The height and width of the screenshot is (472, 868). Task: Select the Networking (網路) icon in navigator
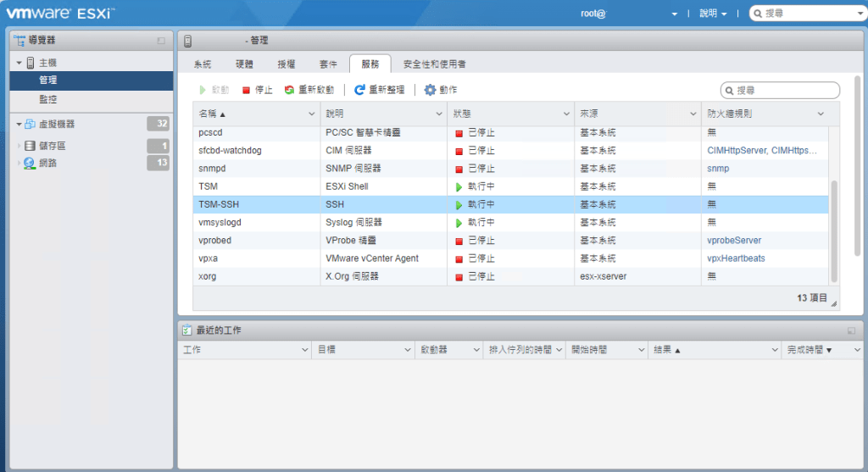[31, 163]
